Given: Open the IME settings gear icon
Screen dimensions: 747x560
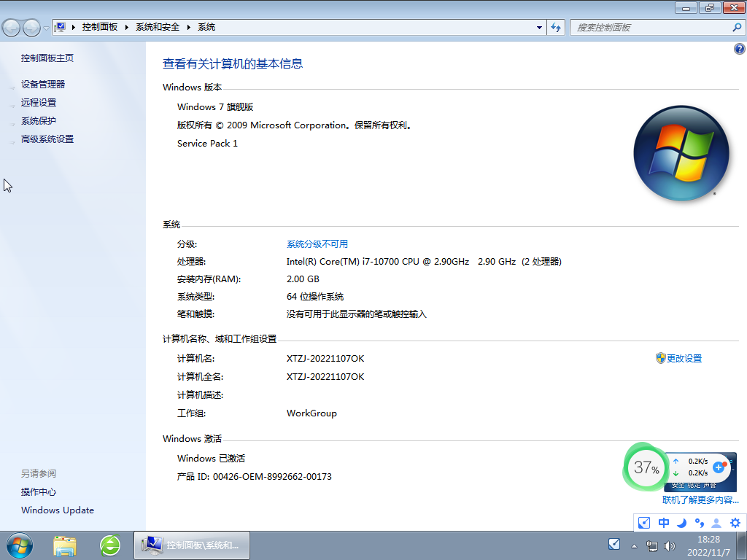Looking at the screenshot, I should (736, 523).
